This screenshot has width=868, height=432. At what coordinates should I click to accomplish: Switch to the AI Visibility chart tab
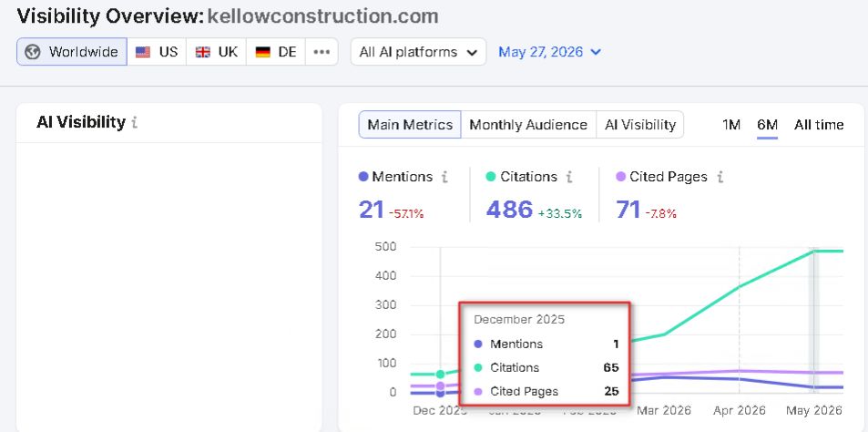640,125
